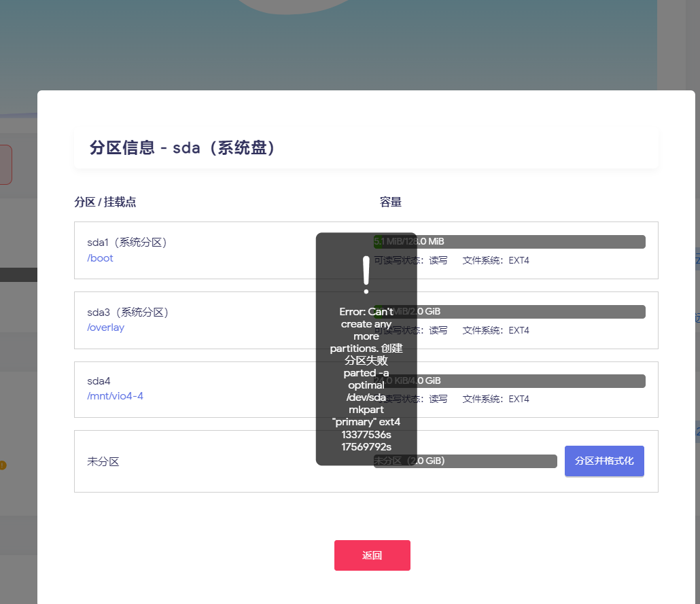Click the exclamation mark icon in the error toast
Screen dimensions: 700x604
pos(366,274)
